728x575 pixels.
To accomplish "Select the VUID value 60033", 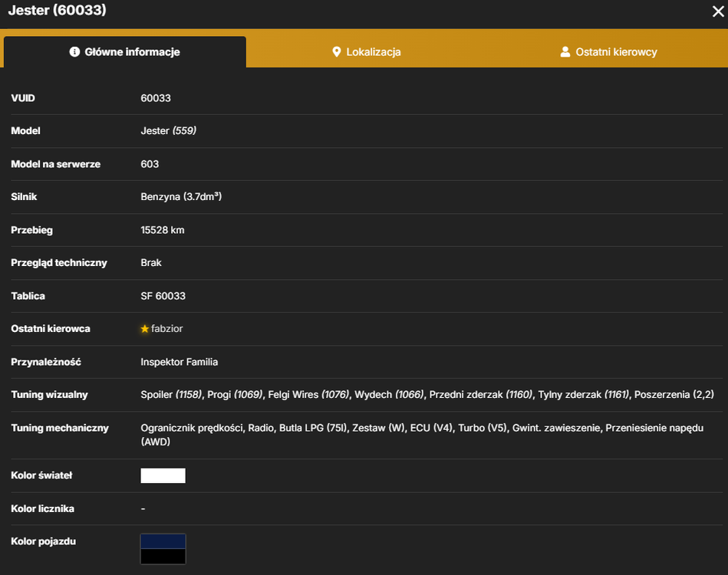I will [x=156, y=98].
